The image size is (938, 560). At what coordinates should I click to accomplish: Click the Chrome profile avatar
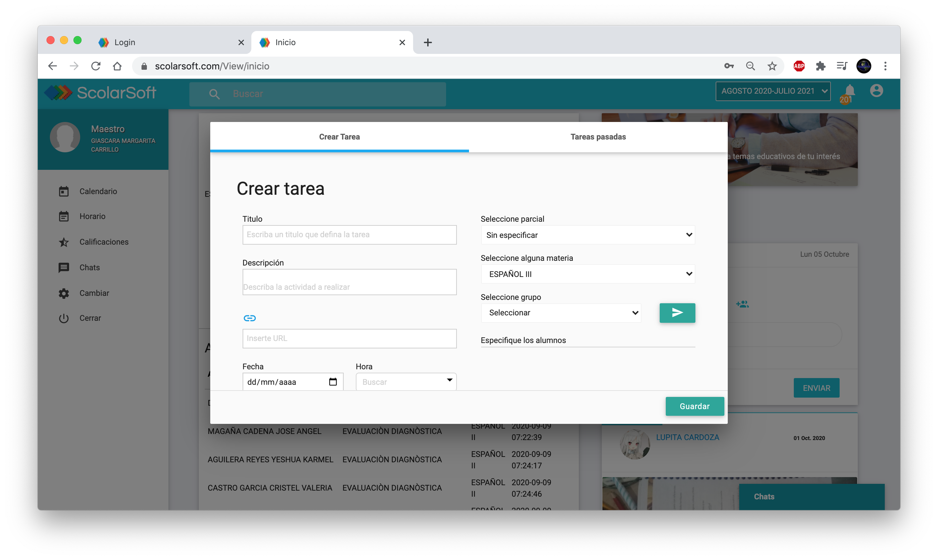(x=864, y=66)
